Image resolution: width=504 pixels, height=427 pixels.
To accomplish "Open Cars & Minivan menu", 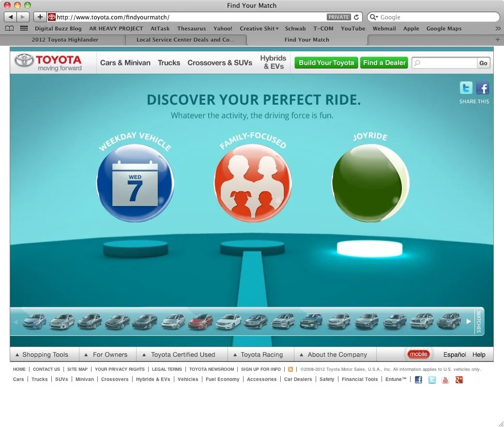I will (x=125, y=63).
